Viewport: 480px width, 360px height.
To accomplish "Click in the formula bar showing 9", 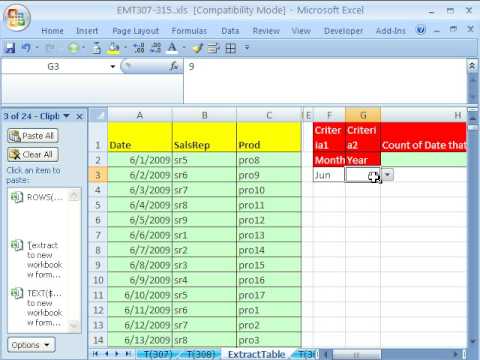I will coord(325,80).
